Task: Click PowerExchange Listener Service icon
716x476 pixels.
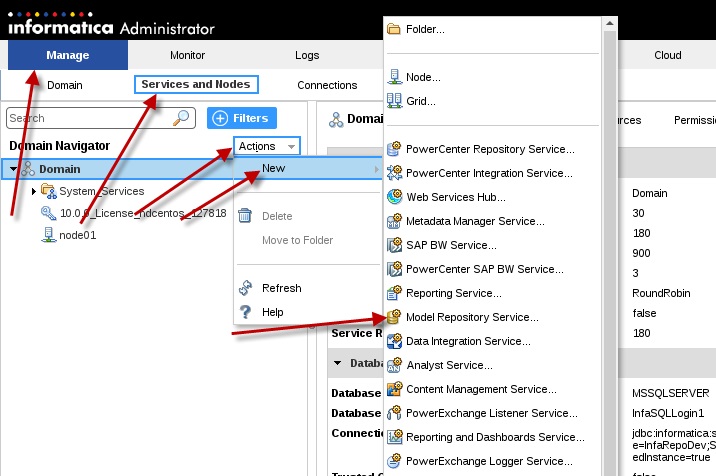Action: [x=394, y=413]
